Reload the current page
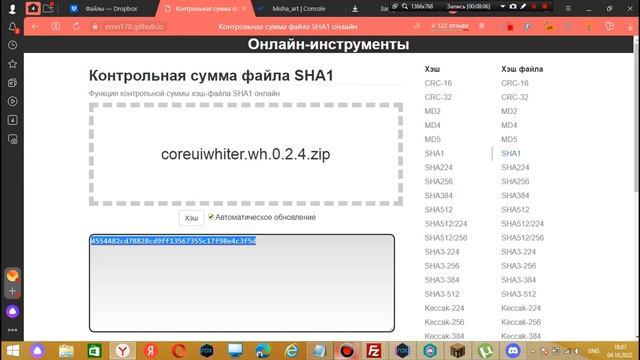This screenshot has width=640, height=360. click(x=76, y=27)
